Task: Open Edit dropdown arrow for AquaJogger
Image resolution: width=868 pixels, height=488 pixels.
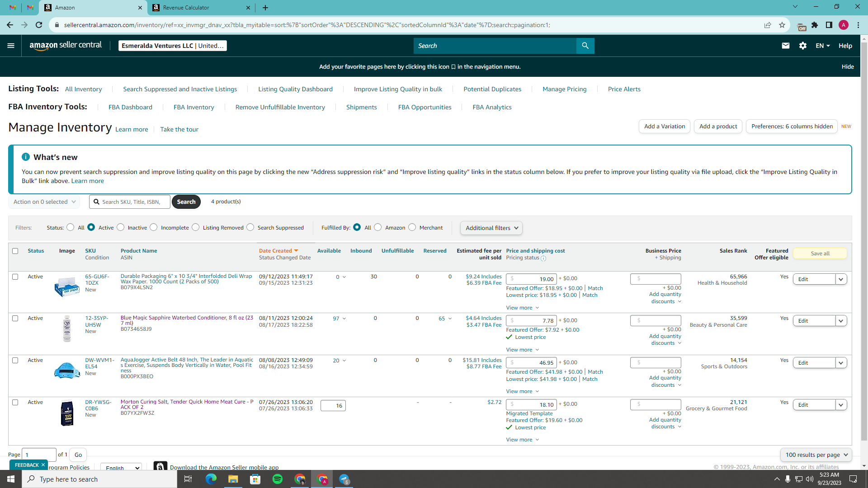Action: (x=841, y=363)
